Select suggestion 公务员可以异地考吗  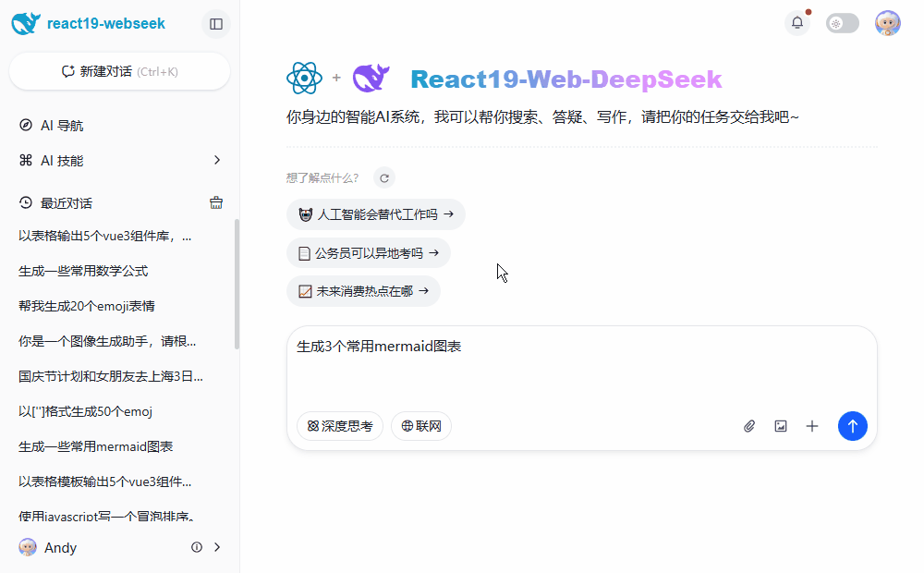tap(369, 253)
